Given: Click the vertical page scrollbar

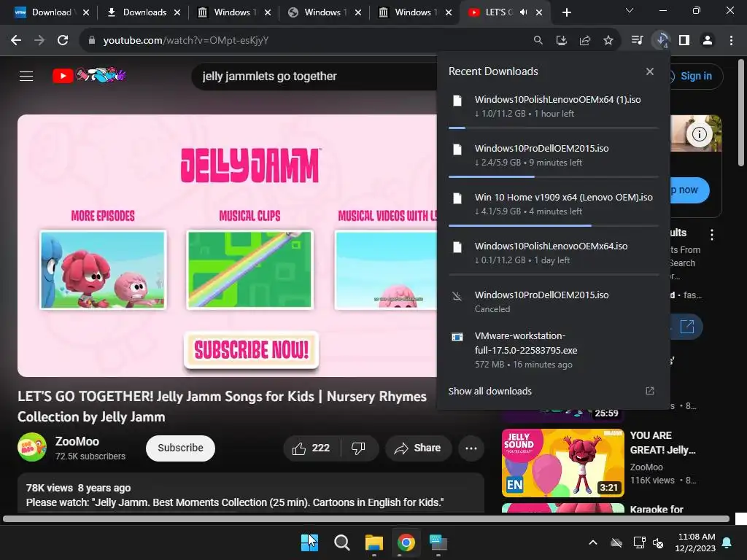Looking at the screenshot, I should (x=741, y=112).
